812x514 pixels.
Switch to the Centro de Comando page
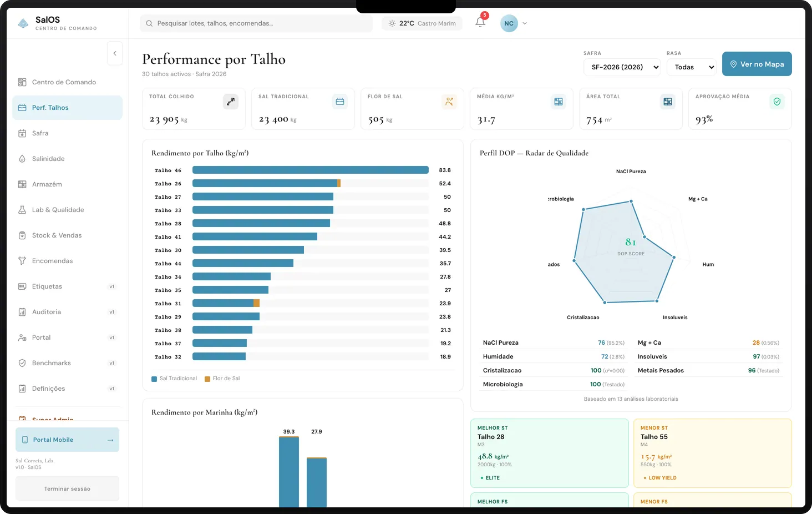(x=64, y=82)
